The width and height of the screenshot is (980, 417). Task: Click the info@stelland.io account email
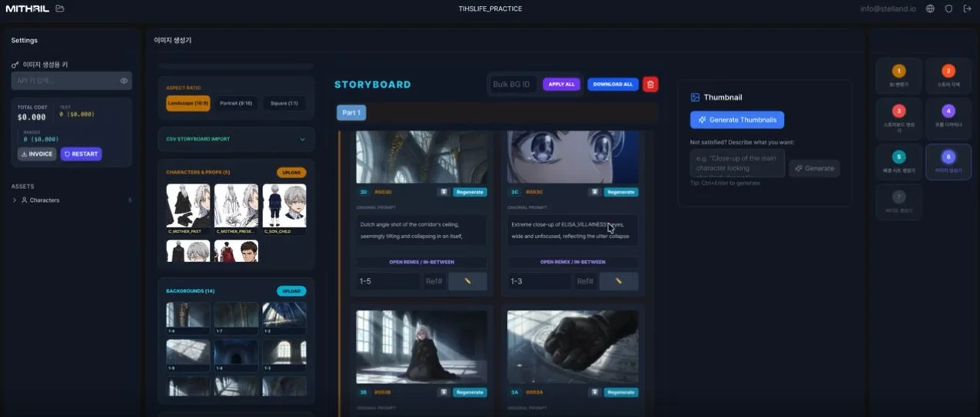coord(888,8)
